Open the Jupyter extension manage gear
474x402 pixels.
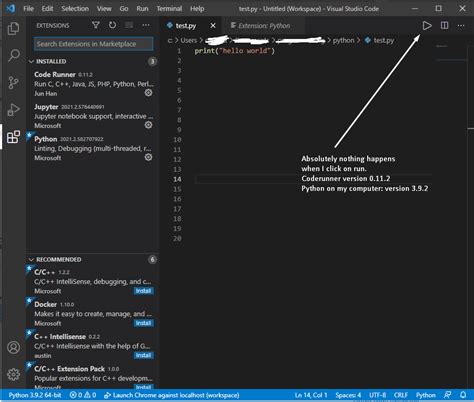148,125
